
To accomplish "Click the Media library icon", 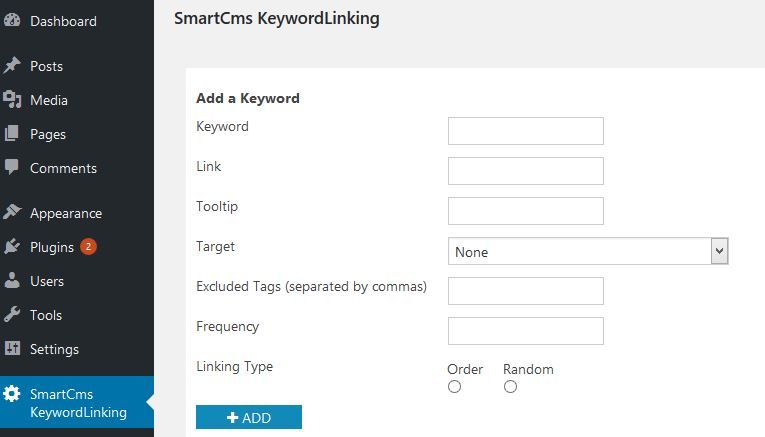I will pyautogui.click(x=12, y=100).
